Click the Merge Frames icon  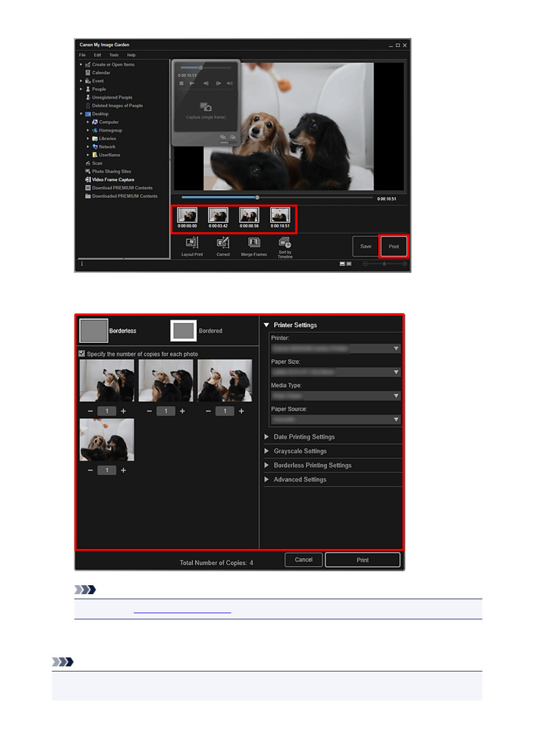click(254, 243)
